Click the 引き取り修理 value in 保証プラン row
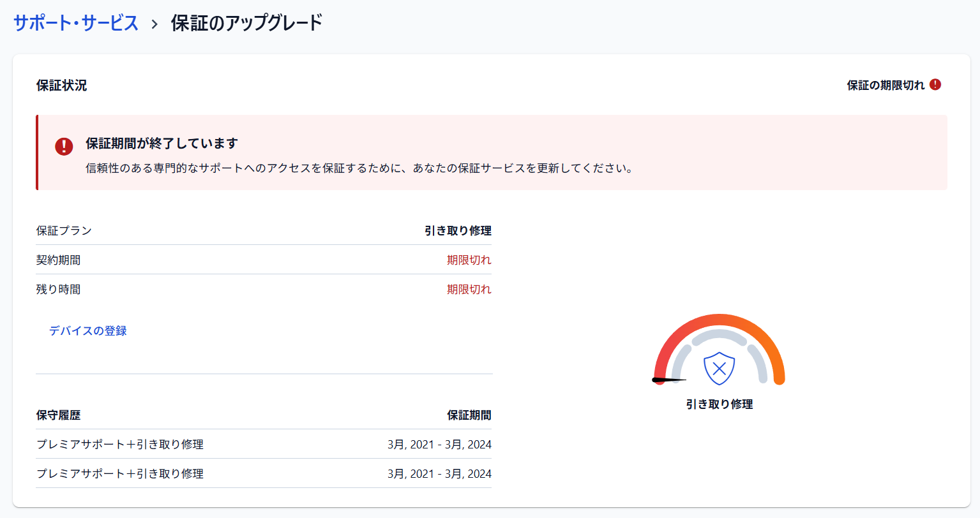The width and height of the screenshot is (980, 518). tap(458, 230)
